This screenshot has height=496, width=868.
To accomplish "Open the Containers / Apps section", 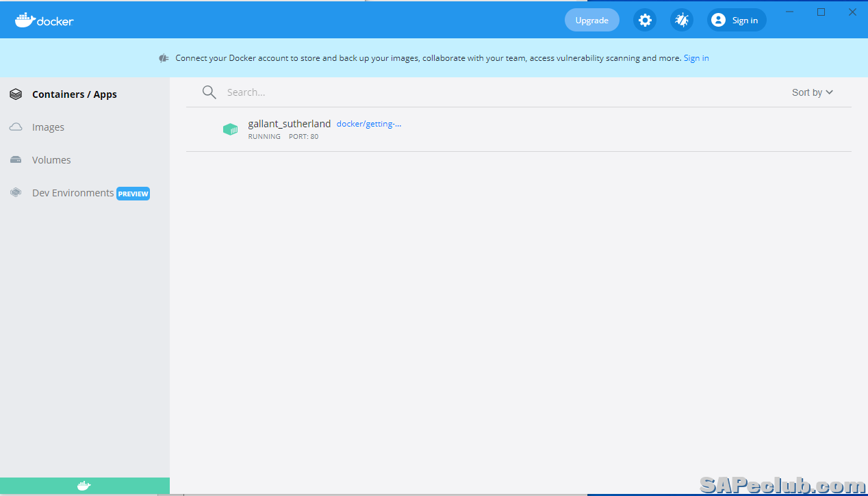I will (x=75, y=94).
